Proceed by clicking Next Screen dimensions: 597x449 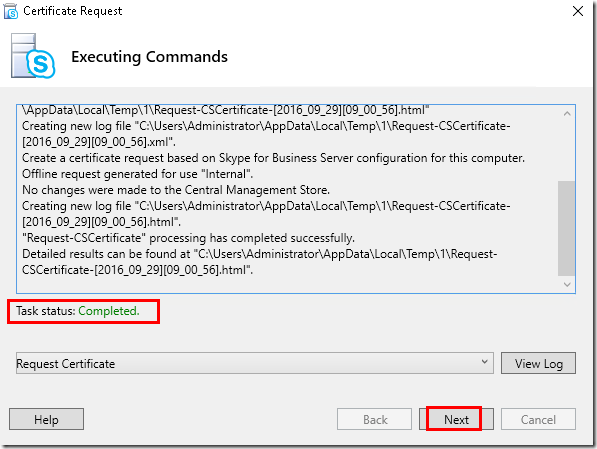click(456, 419)
